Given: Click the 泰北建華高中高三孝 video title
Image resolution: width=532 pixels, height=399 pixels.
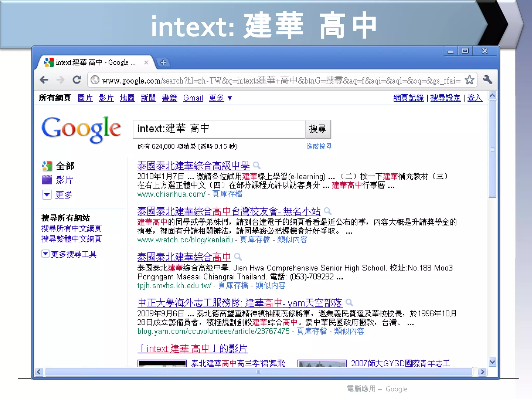Looking at the screenshot, I should 238,363.
